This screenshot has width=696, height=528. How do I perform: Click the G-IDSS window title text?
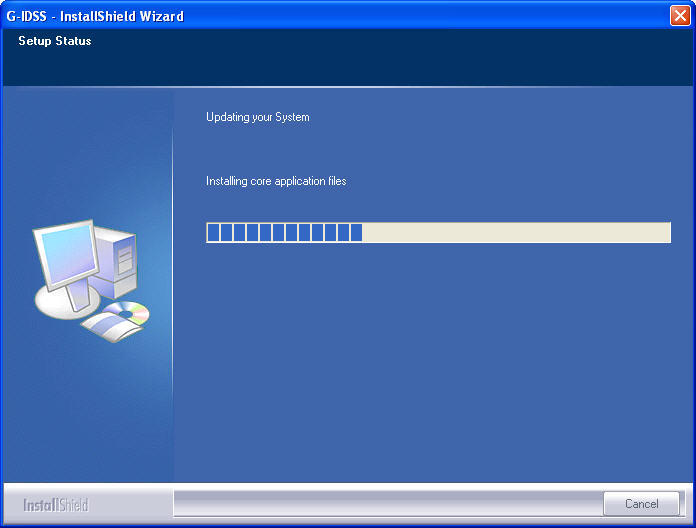point(95,16)
